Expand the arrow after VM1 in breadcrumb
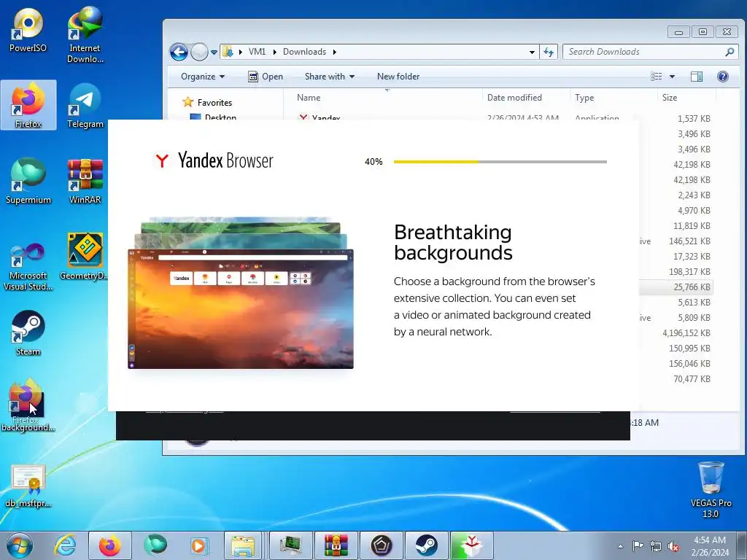747x560 pixels. tap(274, 52)
